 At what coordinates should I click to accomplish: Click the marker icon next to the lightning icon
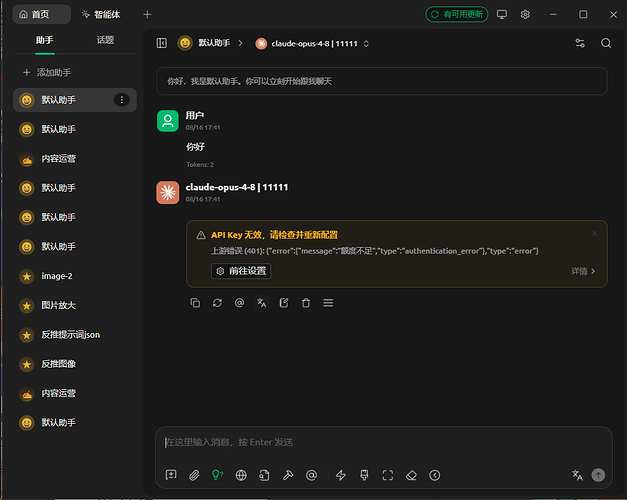point(364,475)
